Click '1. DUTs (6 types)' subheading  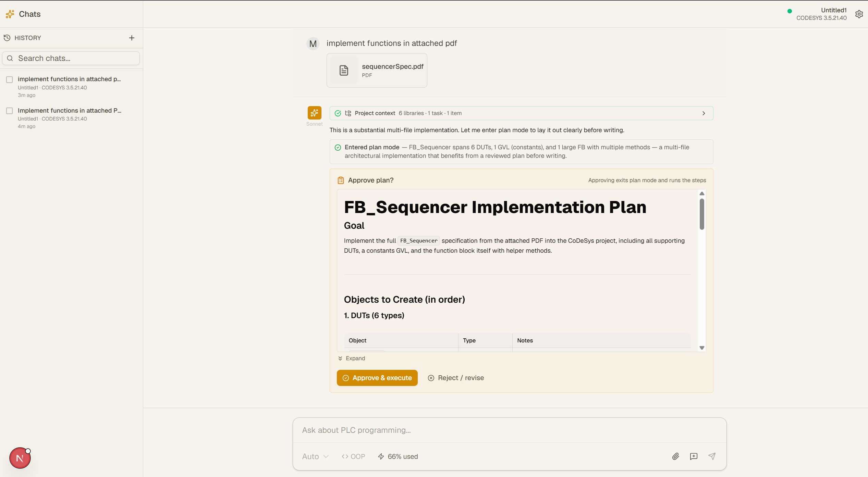(x=374, y=315)
